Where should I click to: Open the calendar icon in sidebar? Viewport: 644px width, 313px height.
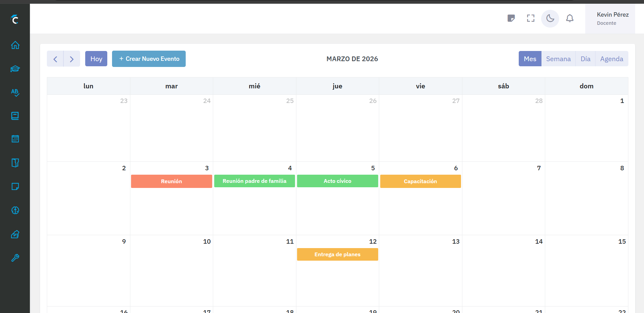click(15, 139)
